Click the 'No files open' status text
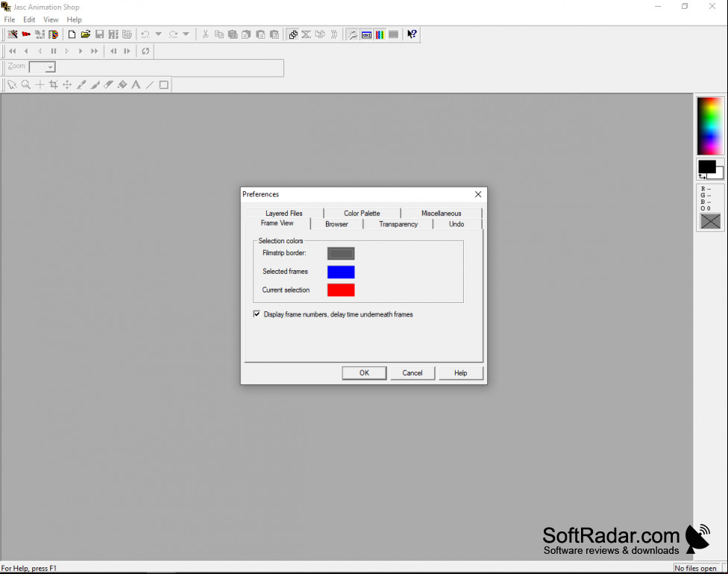 695,568
